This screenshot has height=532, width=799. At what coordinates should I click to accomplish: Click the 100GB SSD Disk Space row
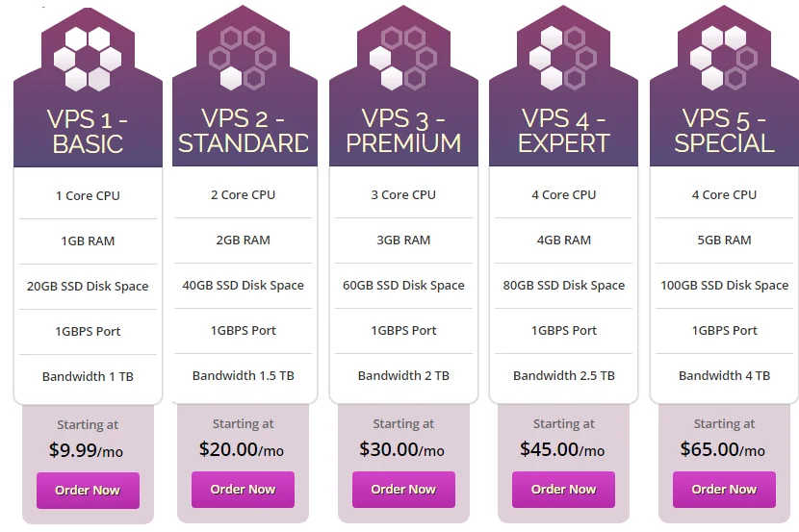[724, 286]
